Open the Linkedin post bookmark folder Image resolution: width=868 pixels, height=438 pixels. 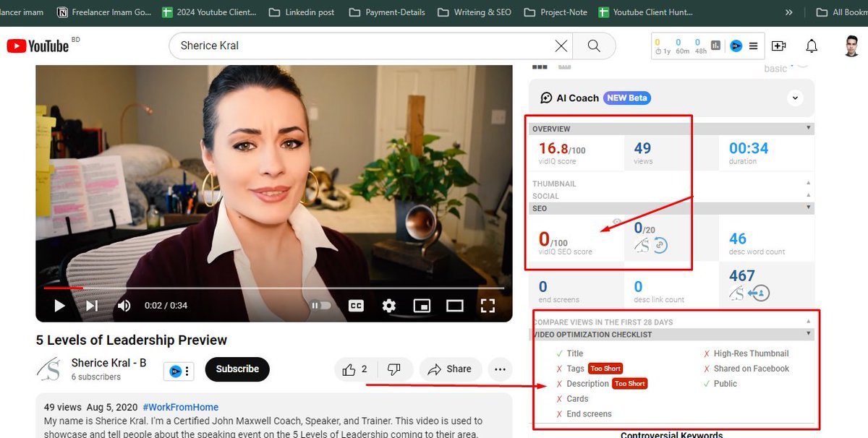[x=301, y=12]
